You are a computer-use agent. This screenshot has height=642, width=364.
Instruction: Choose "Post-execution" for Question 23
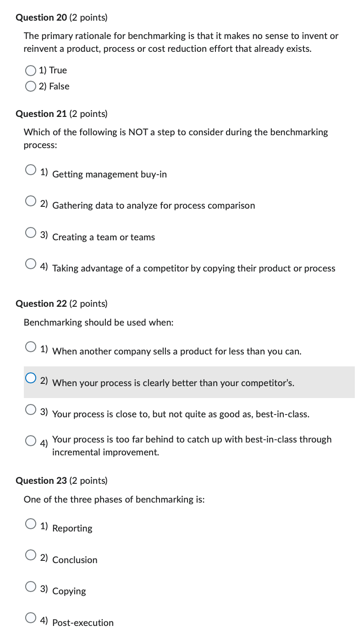31,617
